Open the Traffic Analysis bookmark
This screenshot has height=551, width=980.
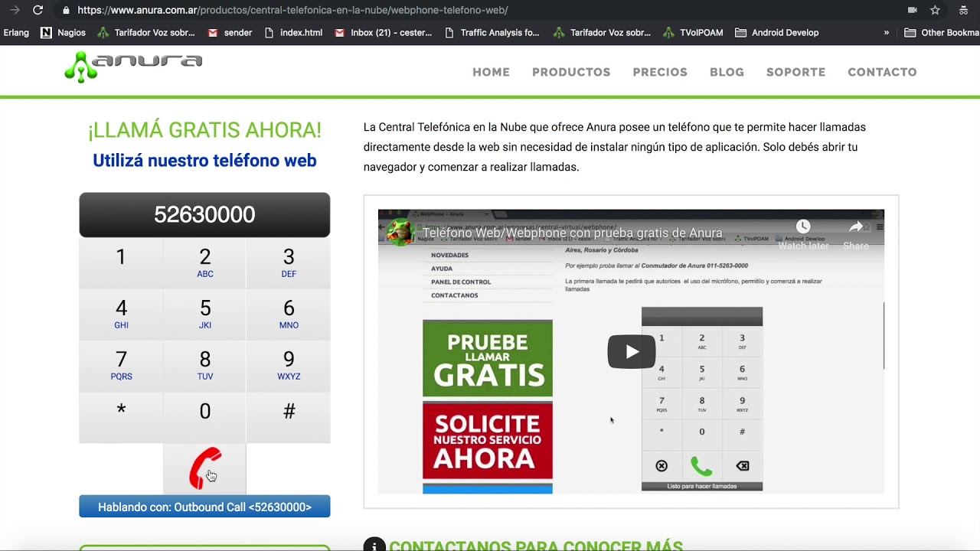click(x=492, y=33)
